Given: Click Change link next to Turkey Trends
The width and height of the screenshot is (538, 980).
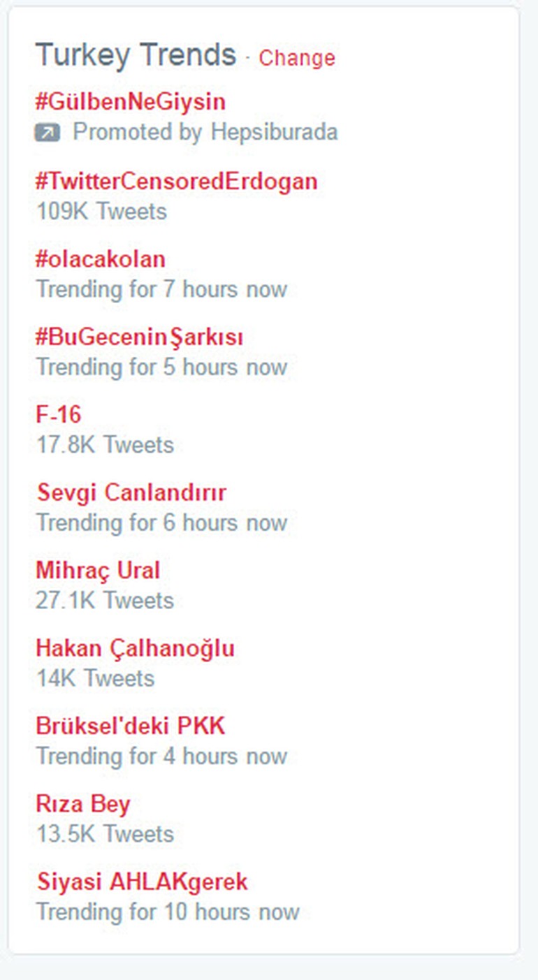Looking at the screenshot, I should [296, 58].
